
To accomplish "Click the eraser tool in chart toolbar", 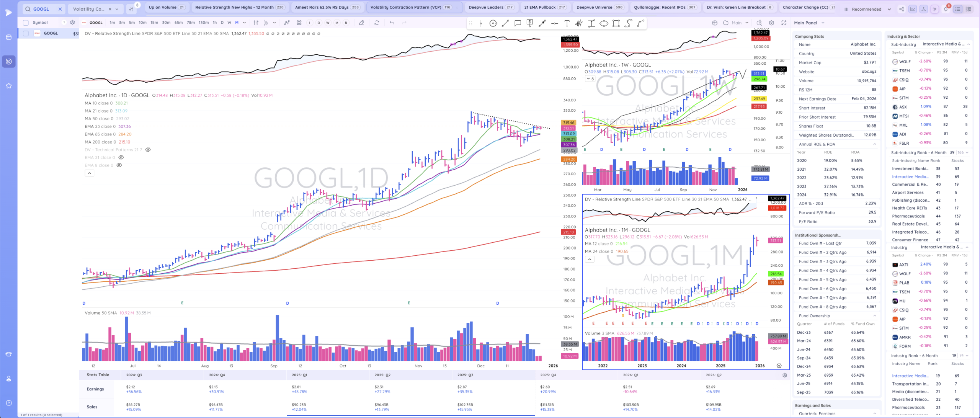I will (x=361, y=23).
